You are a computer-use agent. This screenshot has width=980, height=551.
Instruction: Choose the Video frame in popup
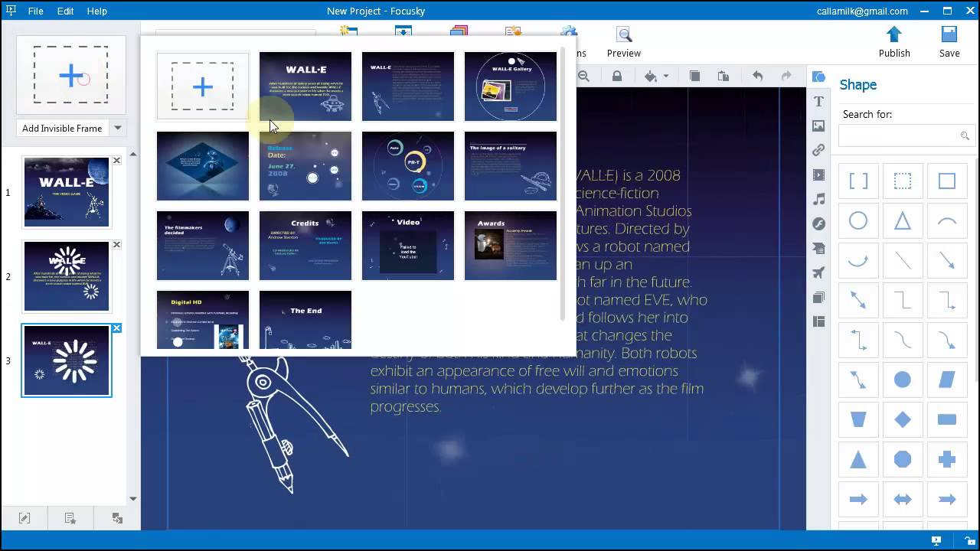[408, 246]
